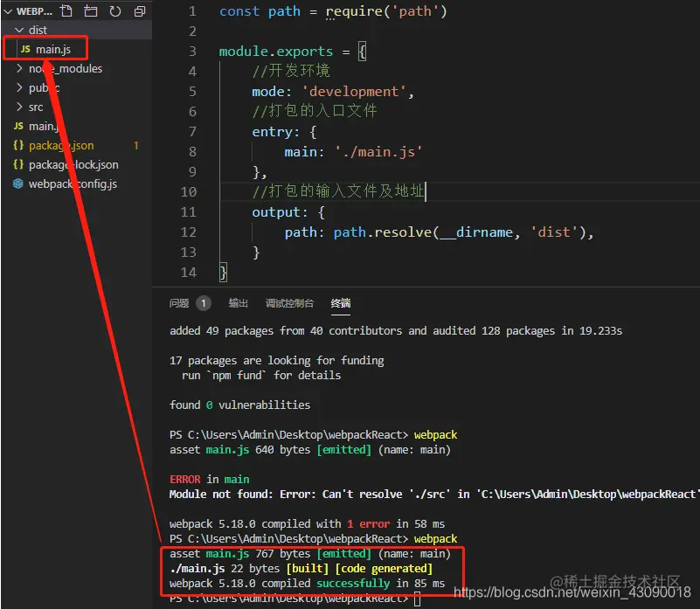Select the 终端 terminal tab
Image resolution: width=700 pixels, height=609 pixels.
(x=341, y=303)
